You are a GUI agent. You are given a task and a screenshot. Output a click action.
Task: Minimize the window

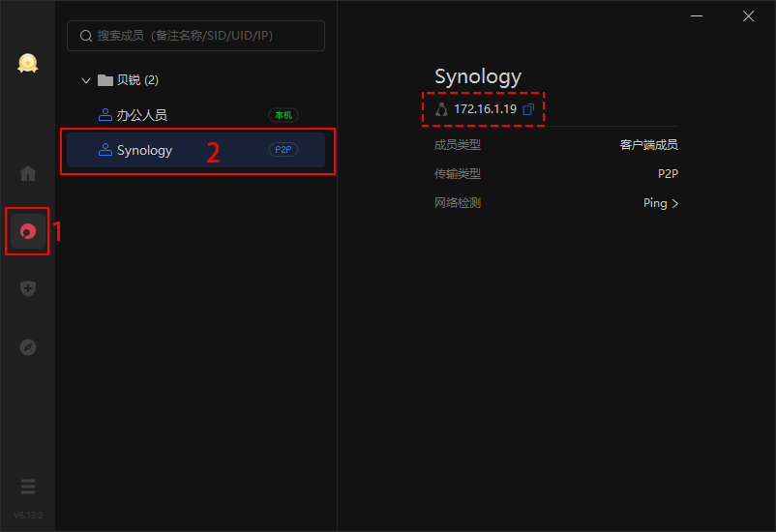point(697,16)
